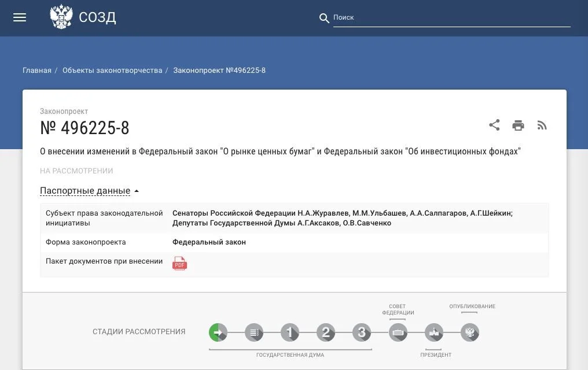Select the Federation Council stage icon
588x370 pixels.
tap(398, 332)
